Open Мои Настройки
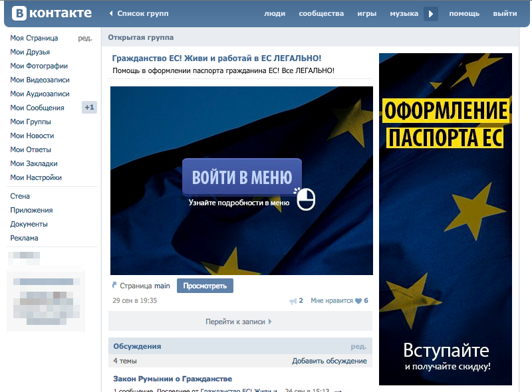 [x=36, y=177]
